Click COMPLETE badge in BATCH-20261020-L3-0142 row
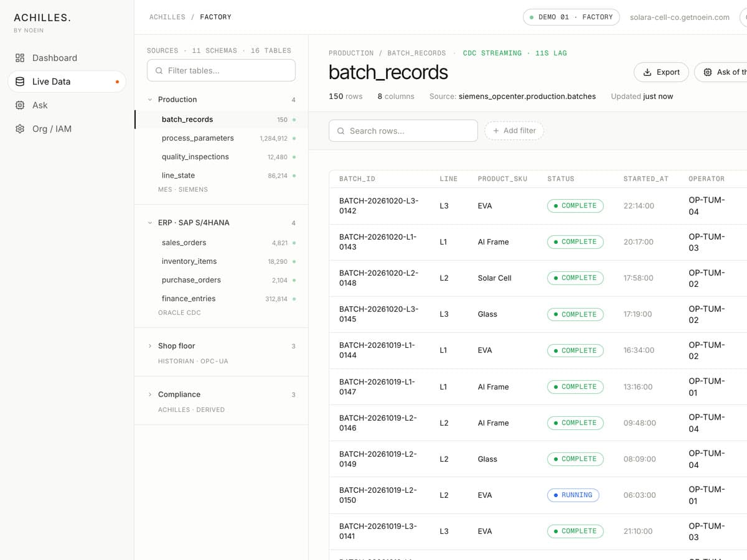The image size is (747, 560). pos(575,206)
